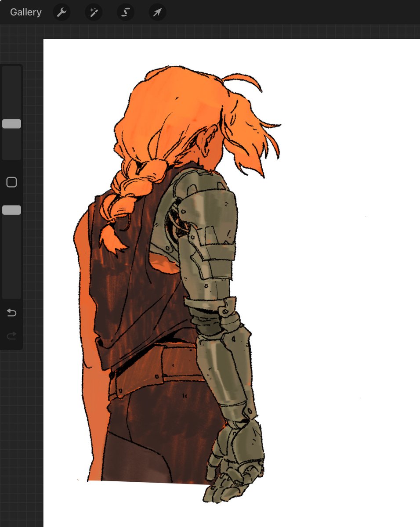Viewport: 420px width, 527px height.
Task: Redo the last undone action
Action: coord(11,336)
